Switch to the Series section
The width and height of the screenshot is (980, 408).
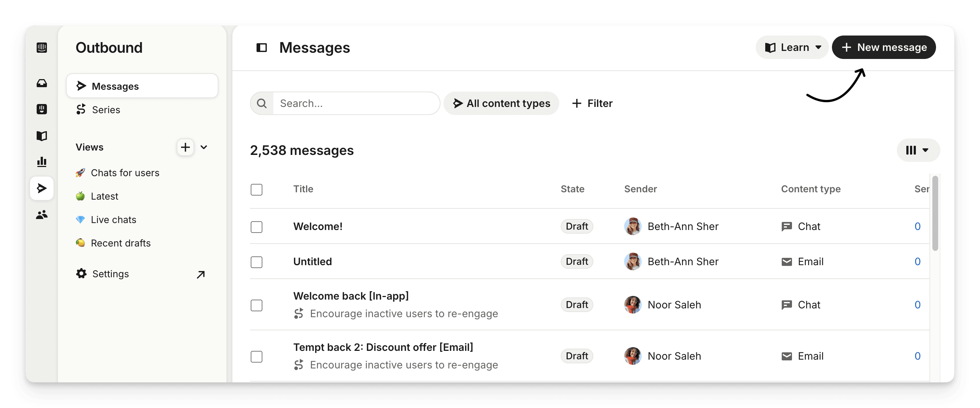click(106, 110)
